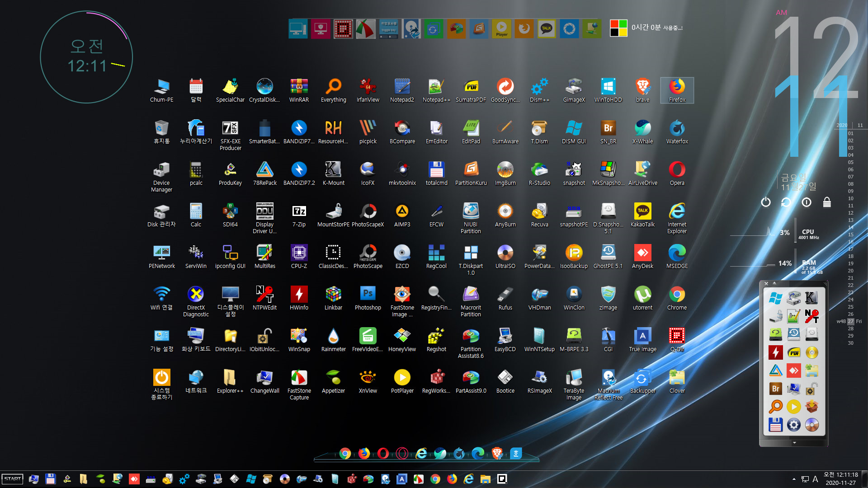Viewport: 868px width, 488px height.
Task: Open 휴지통 recycle bin icon
Action: pyautogui.click(x=161, y=132)
